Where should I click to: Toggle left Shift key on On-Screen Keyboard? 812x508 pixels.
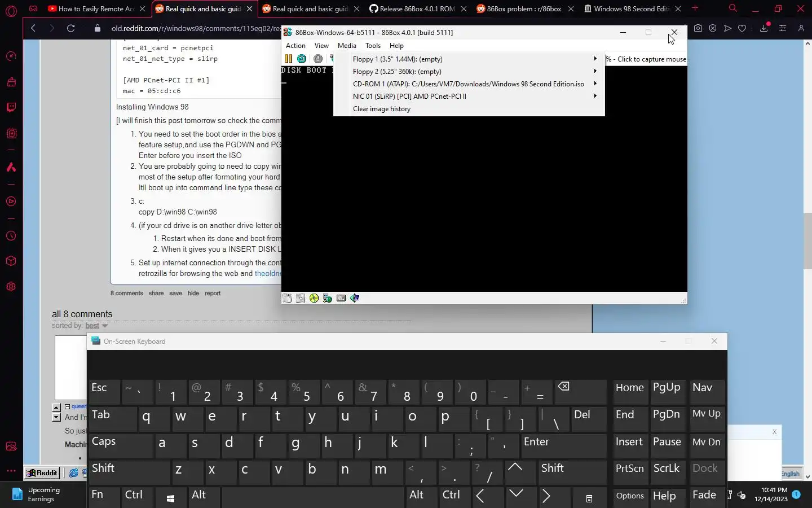(x=129, y=472)
